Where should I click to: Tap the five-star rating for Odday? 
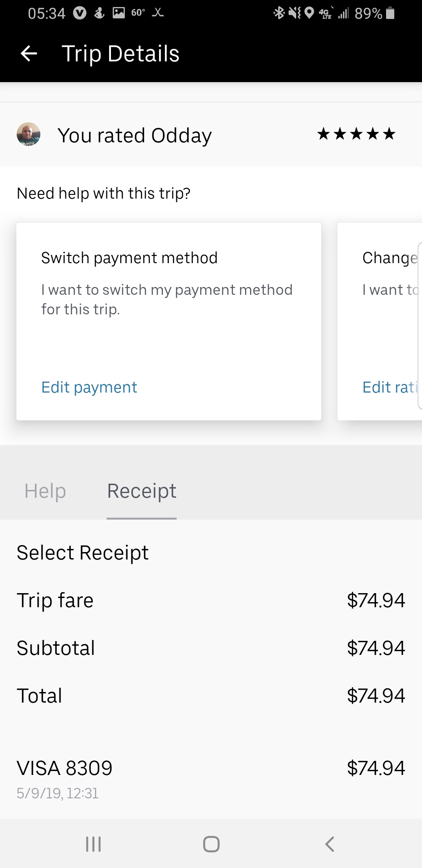(356, 134)
